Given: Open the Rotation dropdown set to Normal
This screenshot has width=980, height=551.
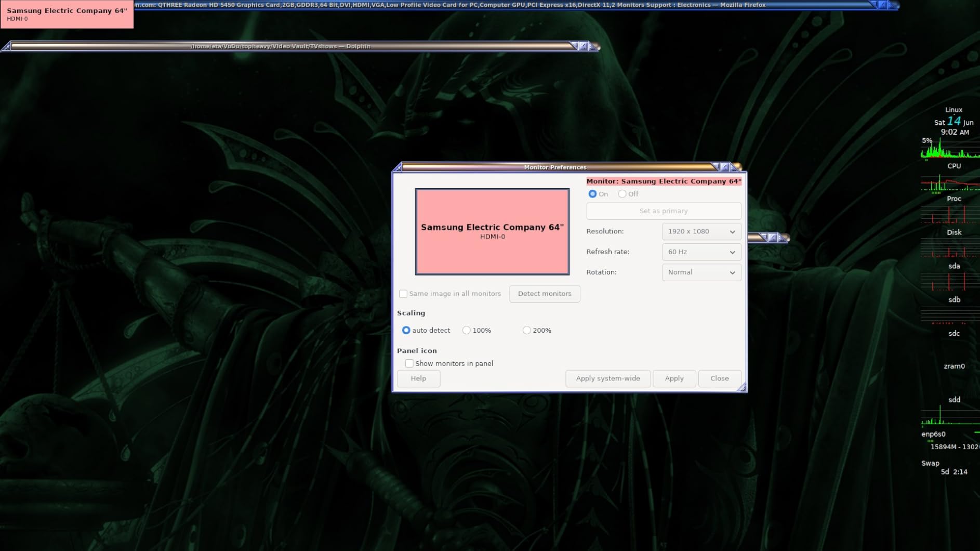Looking at the screenshot, I should pos(701,272).
